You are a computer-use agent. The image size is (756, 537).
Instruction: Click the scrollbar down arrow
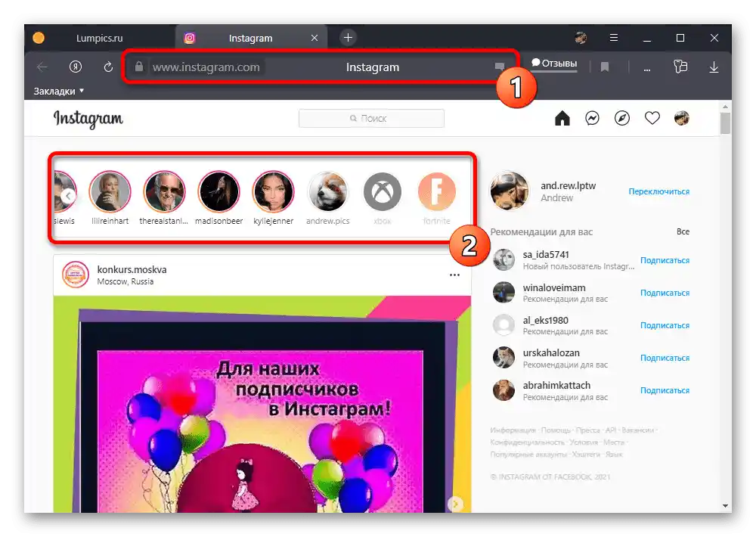pyautogui.click(x=725, y=506)
